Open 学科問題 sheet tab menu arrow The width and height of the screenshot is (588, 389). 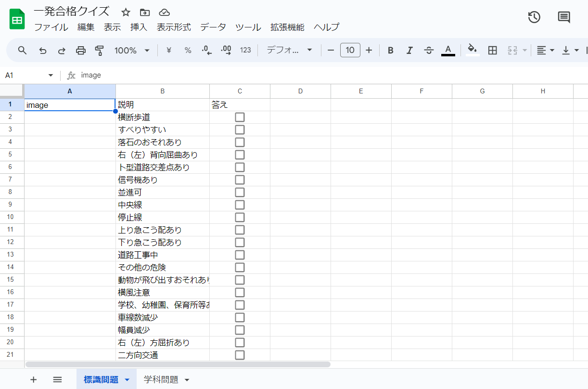pyautogui.click(x=187, y=380)
